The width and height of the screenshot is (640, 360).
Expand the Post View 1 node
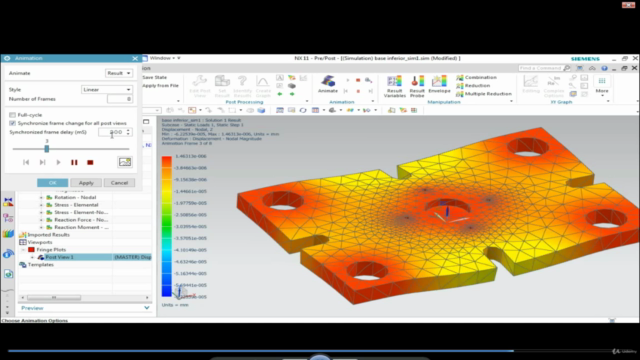coord(33,257)
